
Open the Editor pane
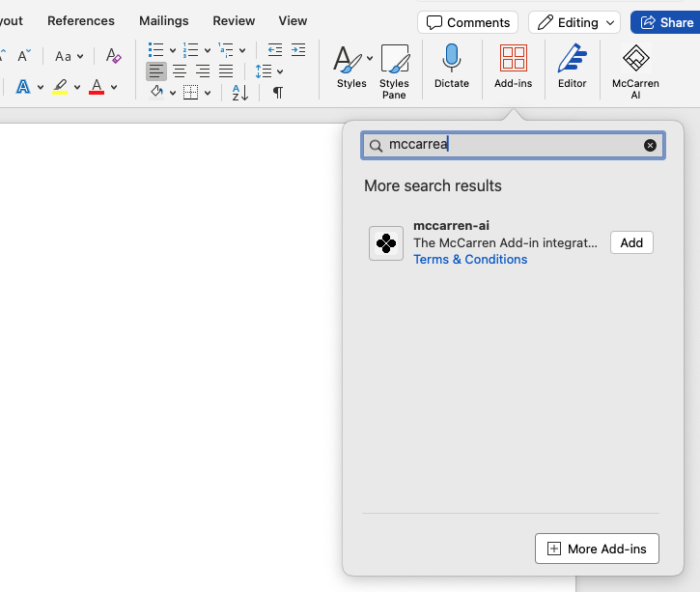[573, 66]
